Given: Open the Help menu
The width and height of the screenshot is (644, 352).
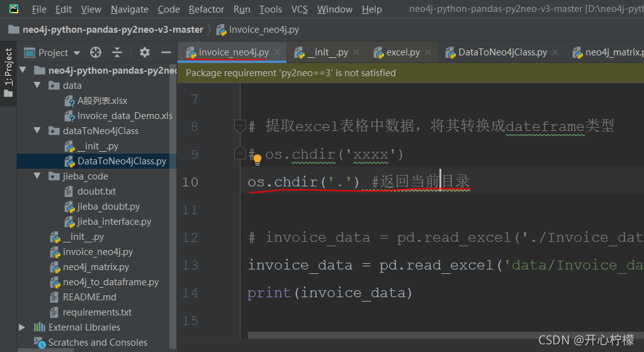Looking at the screenshot, I should tap(371, 9).
